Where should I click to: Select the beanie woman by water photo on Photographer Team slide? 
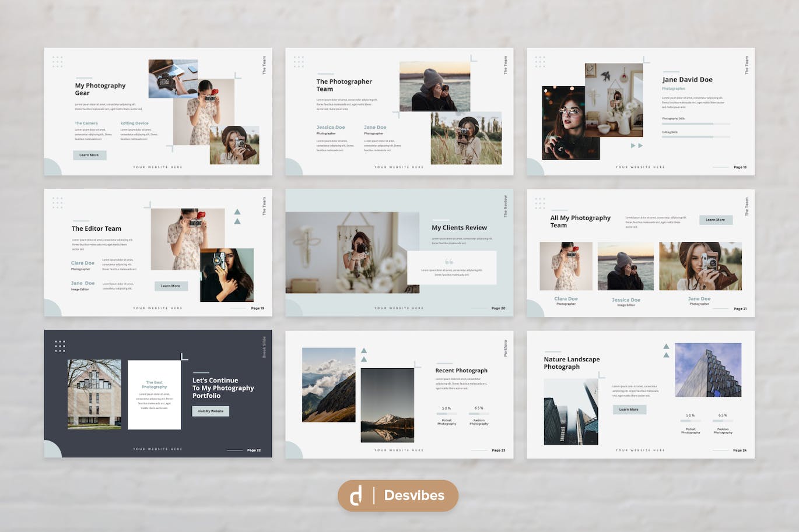coord(434,86)
